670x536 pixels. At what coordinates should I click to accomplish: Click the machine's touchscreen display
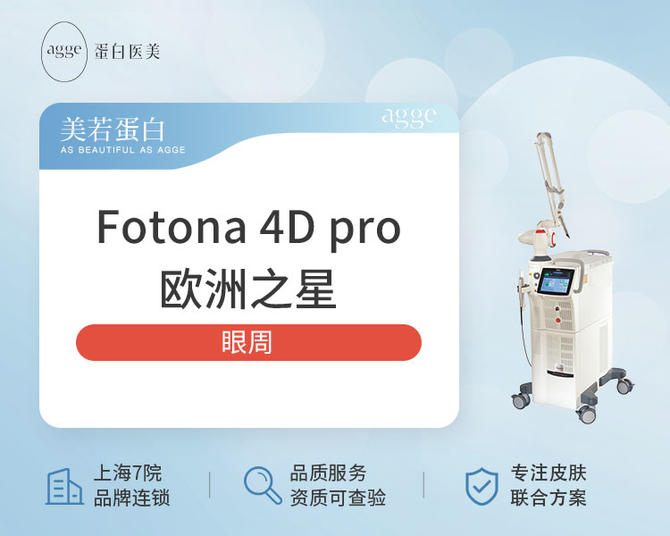tap(555, 281)
